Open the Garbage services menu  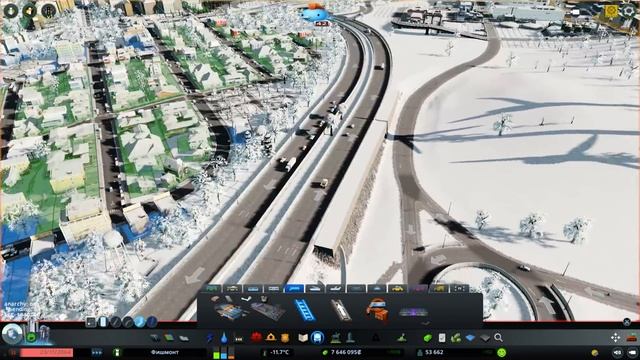238,338
